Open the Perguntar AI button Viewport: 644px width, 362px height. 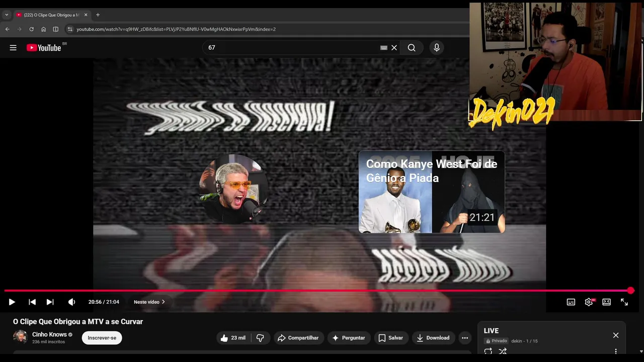click(349, 338)
